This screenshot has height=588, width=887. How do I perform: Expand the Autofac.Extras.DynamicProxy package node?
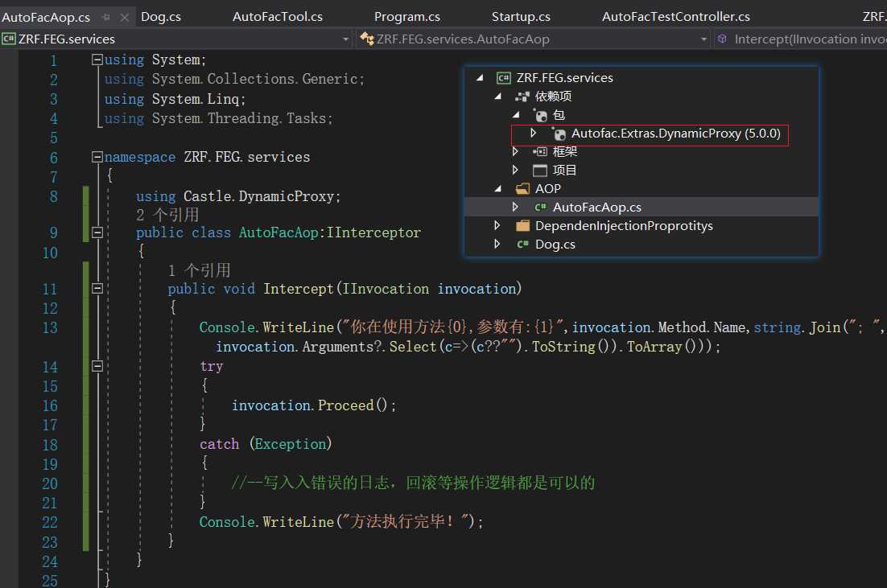coord(533,133)
